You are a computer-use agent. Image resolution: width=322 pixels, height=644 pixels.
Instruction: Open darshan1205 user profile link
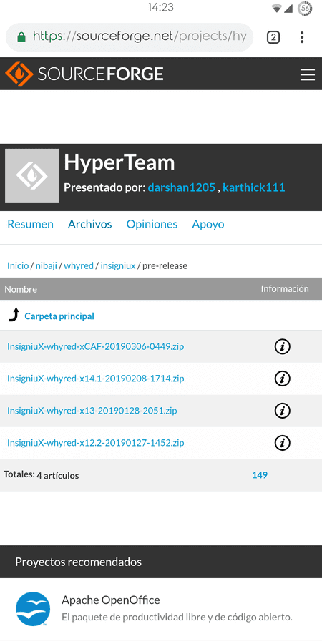pyautogui.click(x=182, y=187)
